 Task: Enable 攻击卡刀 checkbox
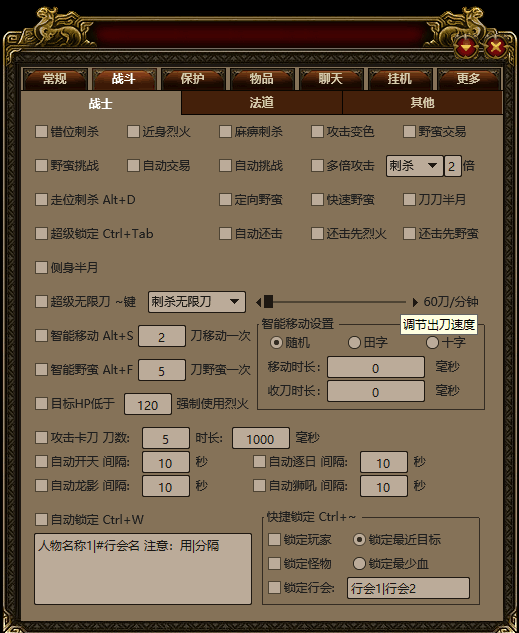coord(41,437)
